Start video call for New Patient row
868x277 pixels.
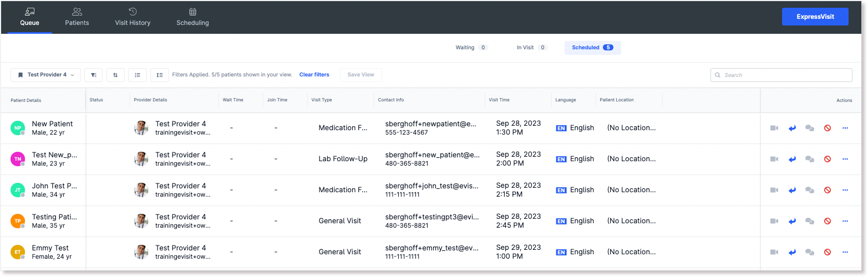click(774, 128)
